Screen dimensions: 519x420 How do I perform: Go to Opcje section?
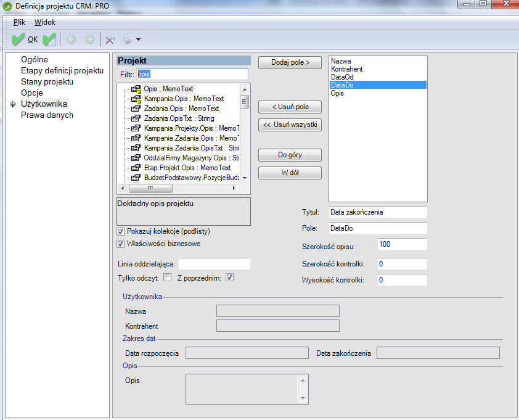tap(32, 93)
